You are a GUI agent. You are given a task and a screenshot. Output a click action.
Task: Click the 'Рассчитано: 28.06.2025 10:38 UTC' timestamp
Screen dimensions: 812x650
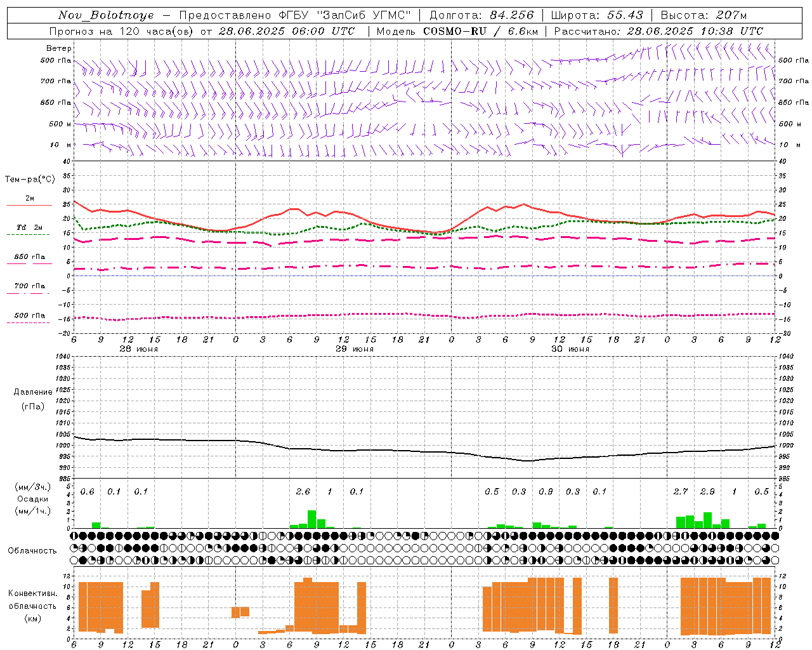coord(658,31)
